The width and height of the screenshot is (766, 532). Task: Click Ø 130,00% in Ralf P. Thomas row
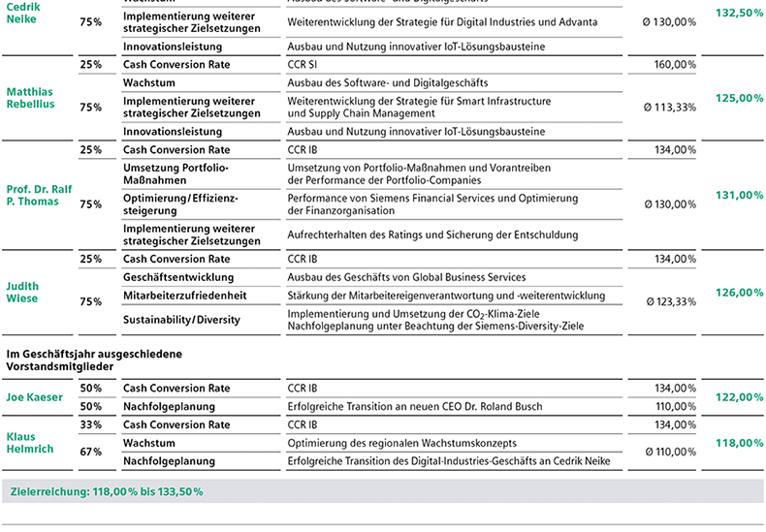pyautogui.click(x=670, y=204)
